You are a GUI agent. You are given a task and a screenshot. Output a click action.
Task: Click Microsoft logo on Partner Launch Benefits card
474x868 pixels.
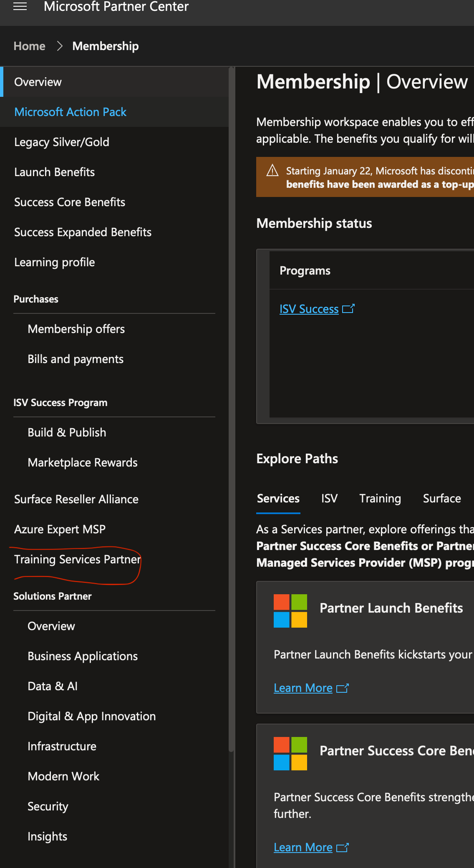tap(290, 611)
